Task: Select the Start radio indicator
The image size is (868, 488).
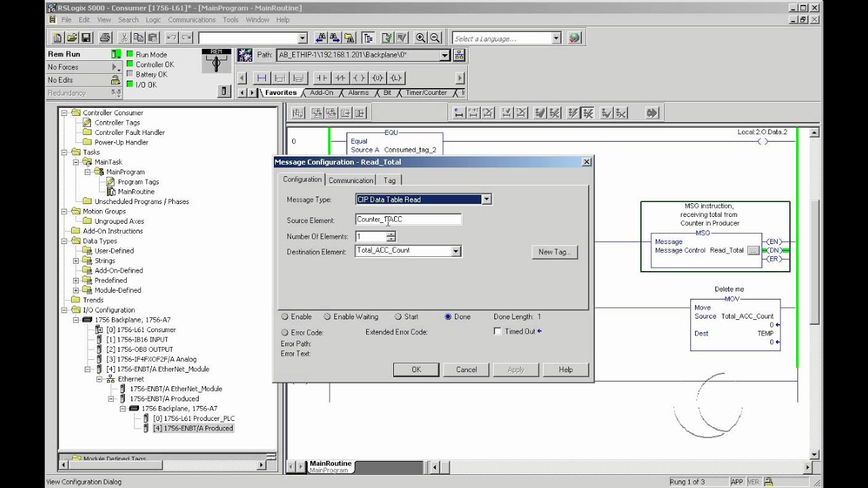Action: coord(398,317)
